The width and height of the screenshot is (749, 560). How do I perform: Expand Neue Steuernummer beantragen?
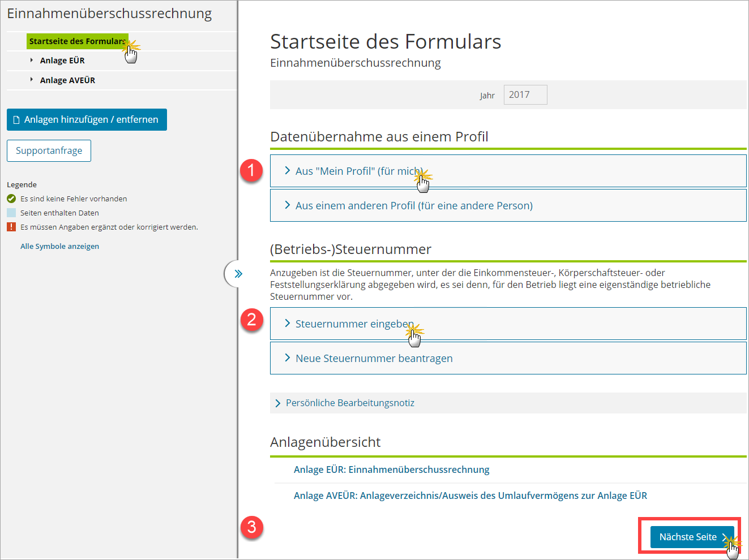(374, 358)
